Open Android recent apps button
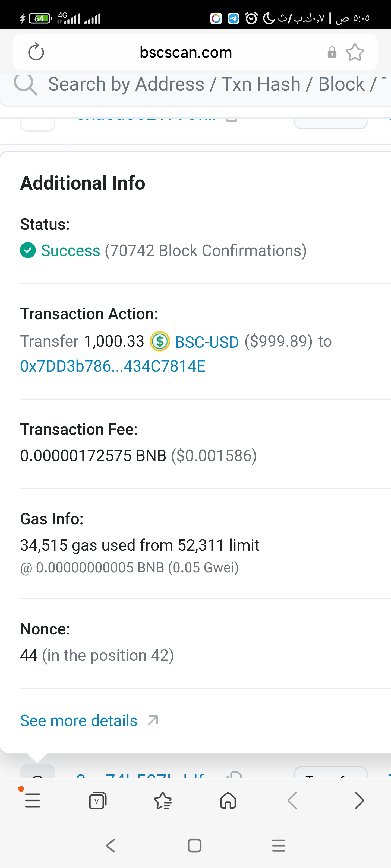Screen dimensions: 391x868 (x=279, y=845)
